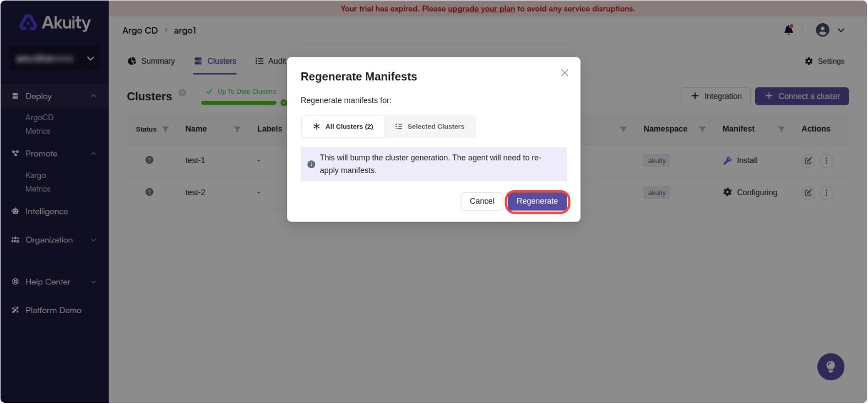
Task: Collapse the Promote section
Action: click(x=94, y=154)
